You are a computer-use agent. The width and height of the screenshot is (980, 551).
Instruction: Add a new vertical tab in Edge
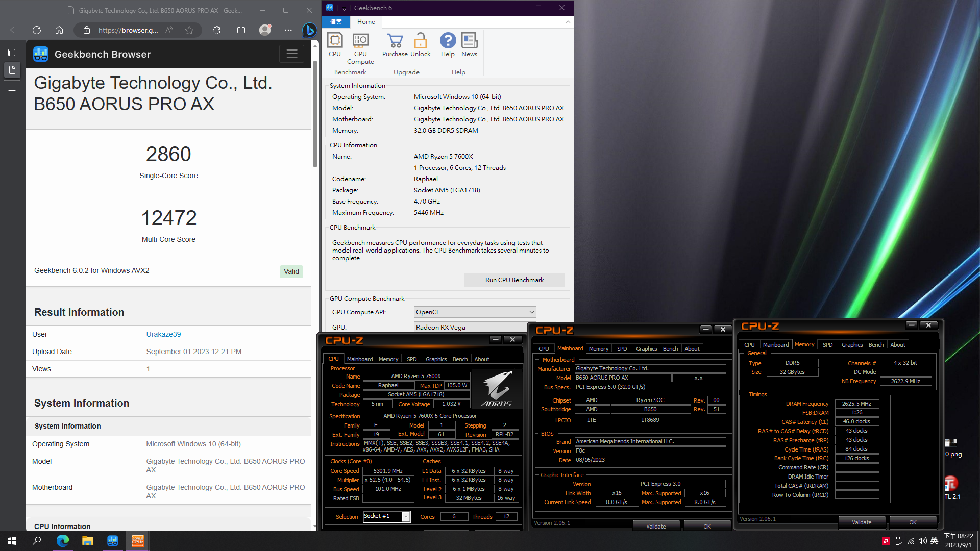pyautogui.click(x=12, y=91)
